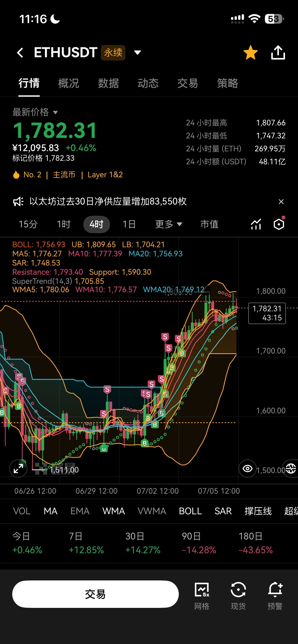The height and width of the screenshot is (644, 298).
Task: Switch to the 概况 tab
Action: 69,83
